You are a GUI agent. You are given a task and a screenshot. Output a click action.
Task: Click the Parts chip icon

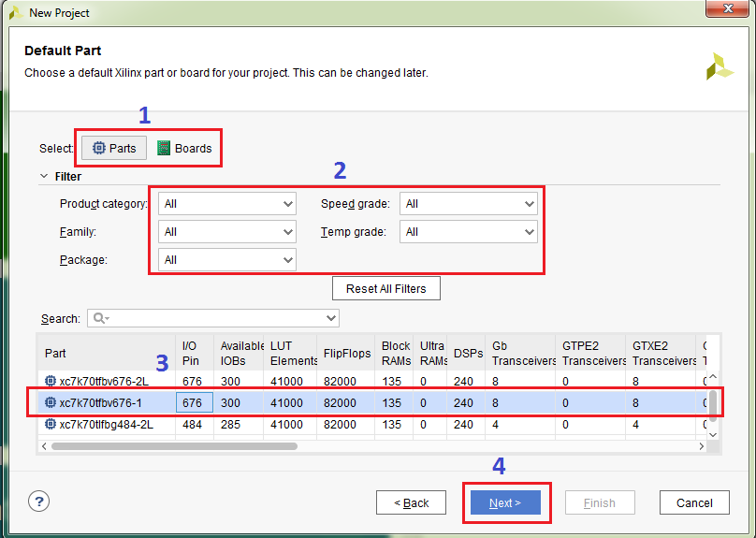point(98,148)
